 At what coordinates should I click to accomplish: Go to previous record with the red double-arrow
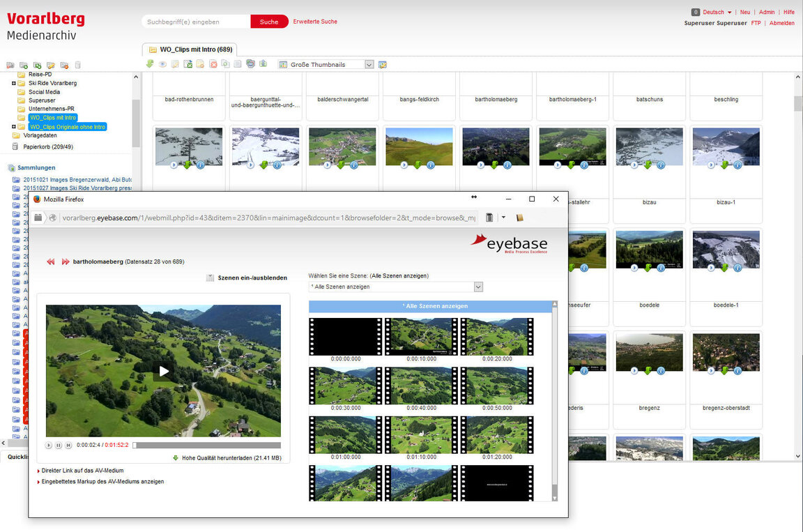click(x=51, y=261)
